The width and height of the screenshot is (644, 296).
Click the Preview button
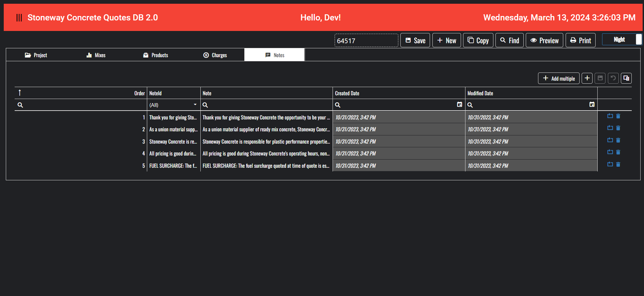[545, 40]
